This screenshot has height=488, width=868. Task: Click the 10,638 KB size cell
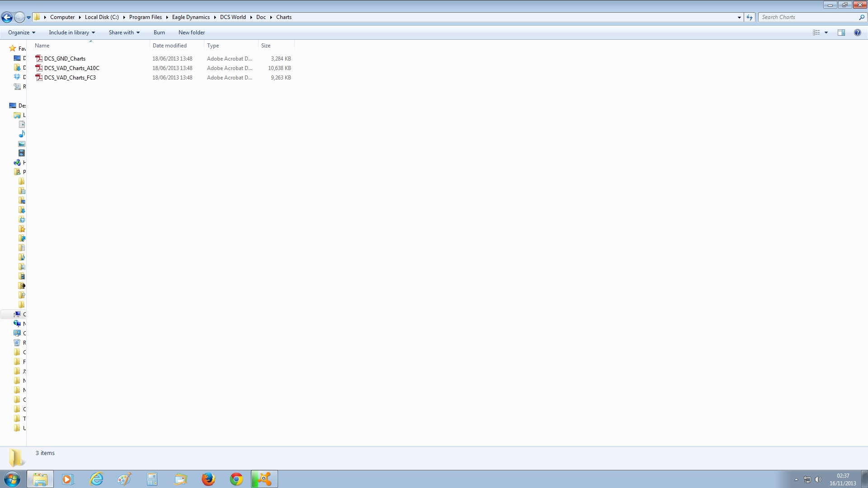click(279, 68)
